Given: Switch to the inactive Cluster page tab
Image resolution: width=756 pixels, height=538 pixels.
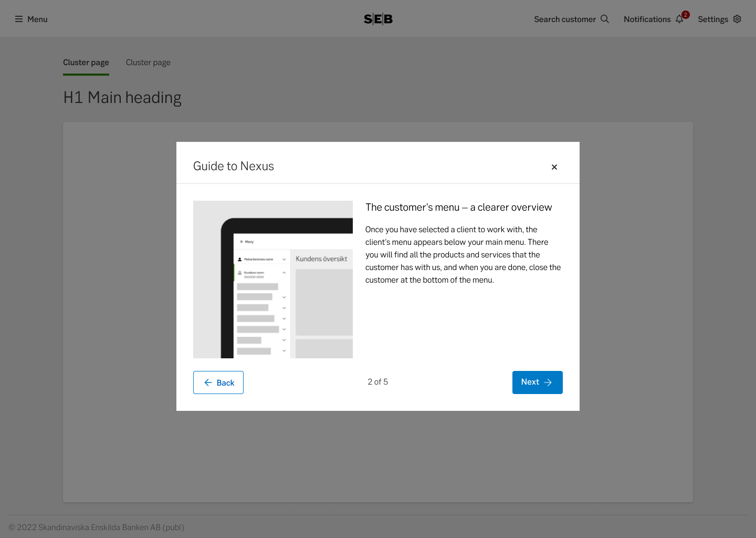Looking at the screenshot, I should tap(148, 63).
